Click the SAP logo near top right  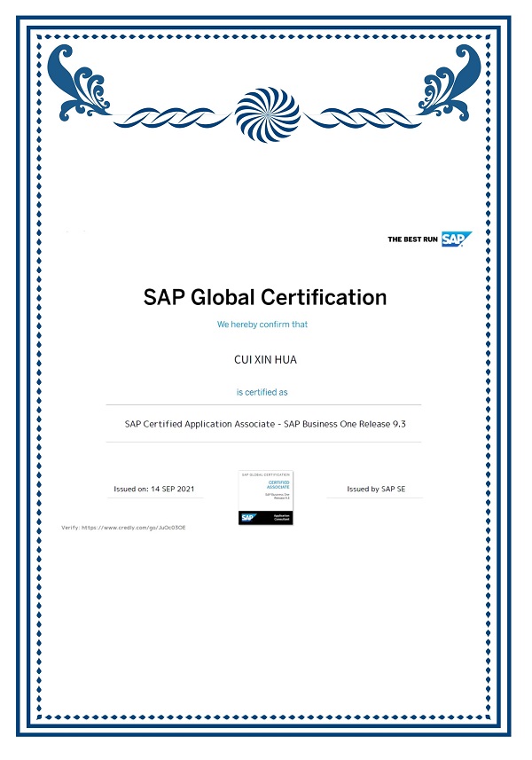pyautogui.click(x=457, y=239)
